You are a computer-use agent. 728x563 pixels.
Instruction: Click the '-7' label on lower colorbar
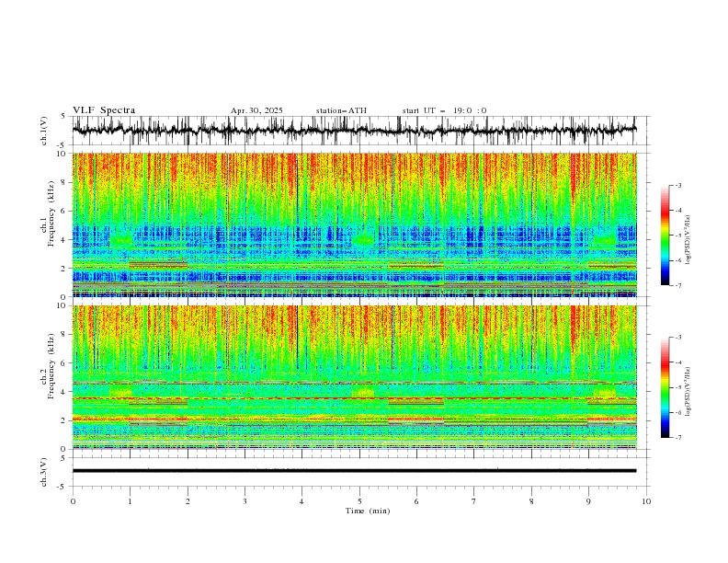pyautogui.click(x=678, y=438)
